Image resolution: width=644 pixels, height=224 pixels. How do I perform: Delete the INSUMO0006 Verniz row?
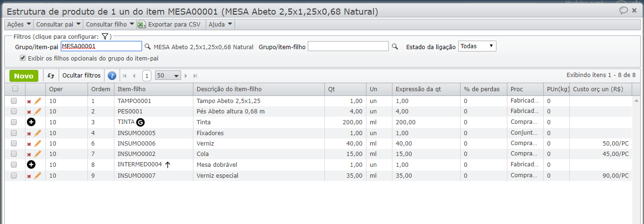(x=29, y=144)
